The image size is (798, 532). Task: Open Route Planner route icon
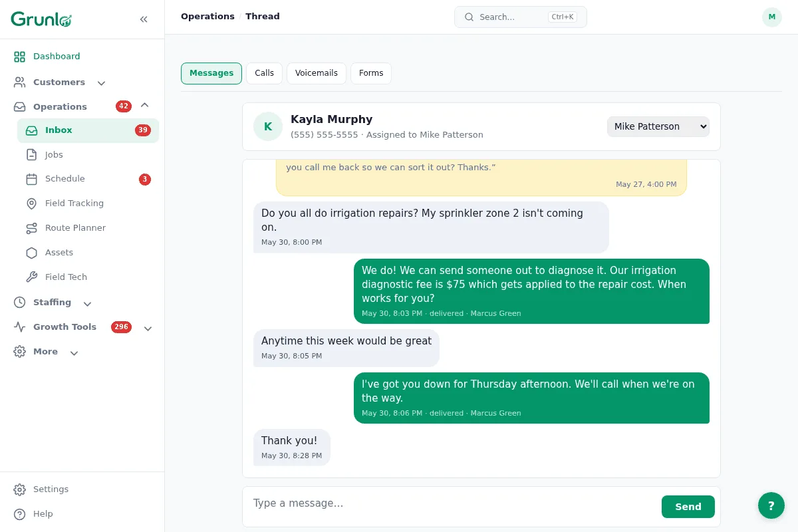pyautogui.click(x=31, y=228)
